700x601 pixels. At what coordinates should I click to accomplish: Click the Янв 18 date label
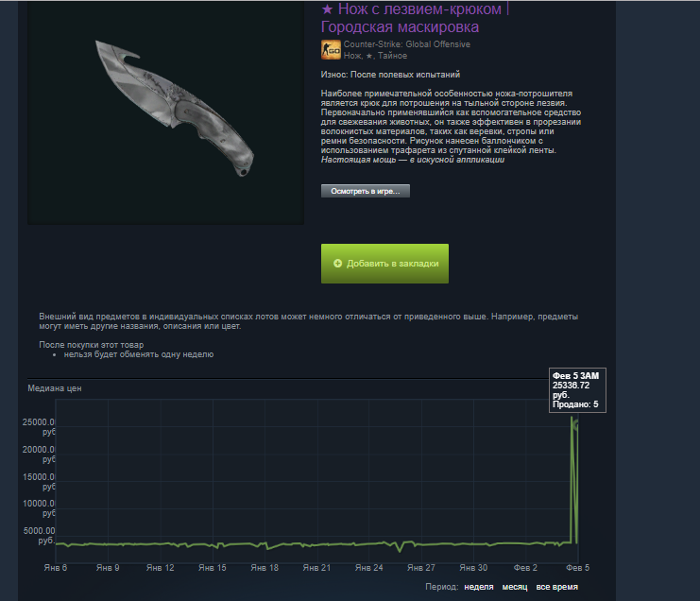[x=265, y=568]
